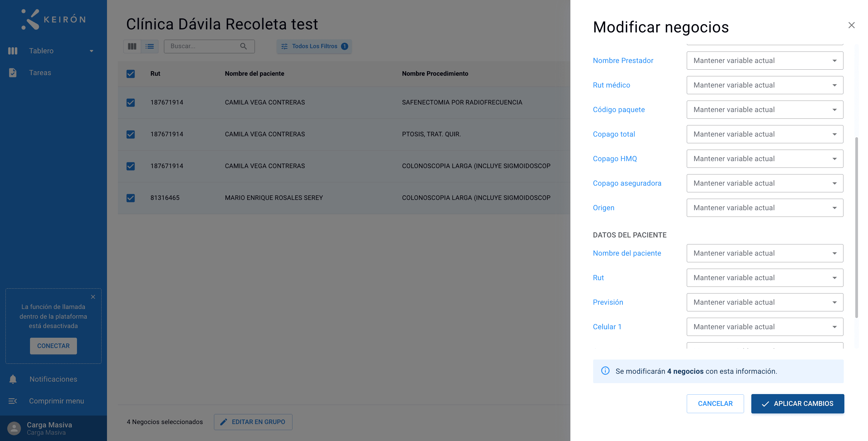
Task: Toggle the select-all checkbox in table header
Action: point(130,74)
